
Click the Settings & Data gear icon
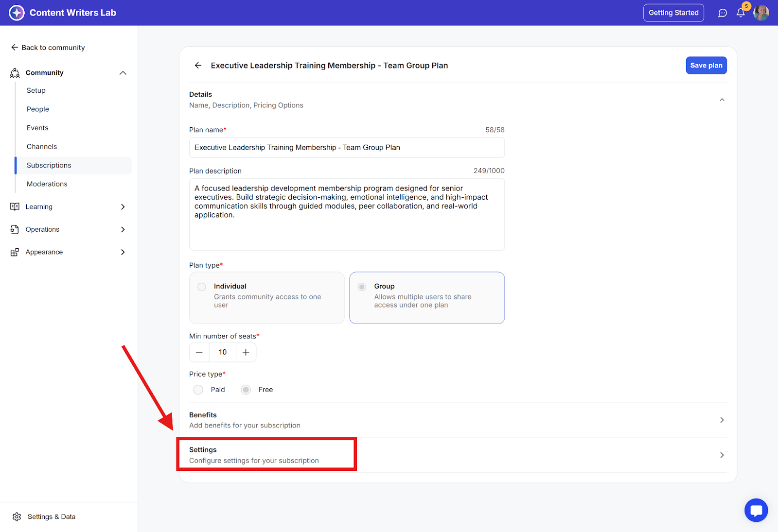click(x=17, y=516)
